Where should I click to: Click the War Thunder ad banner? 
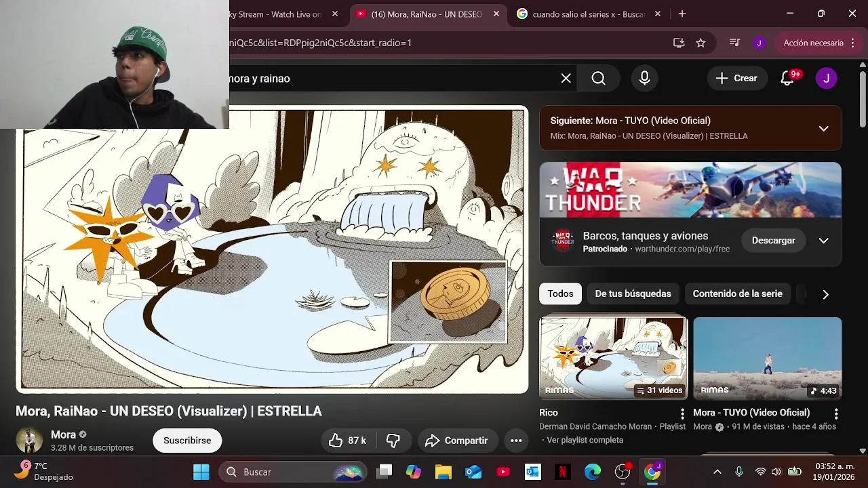[x=690, y=190]
